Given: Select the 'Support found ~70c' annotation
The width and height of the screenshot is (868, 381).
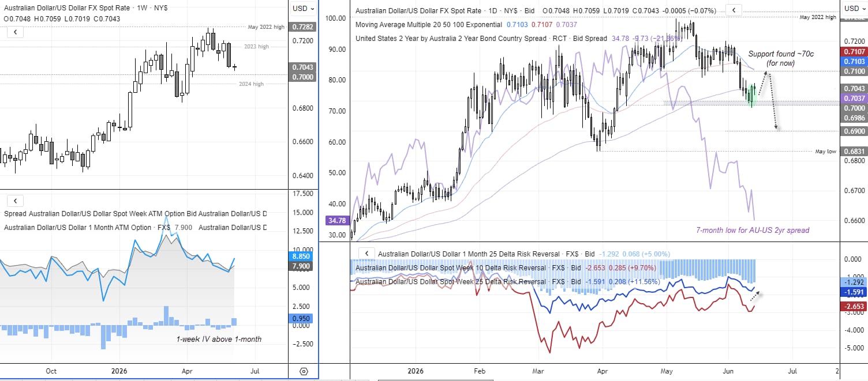Looking at the screenshot, I should pyautogui.click(x=780, y=58).
